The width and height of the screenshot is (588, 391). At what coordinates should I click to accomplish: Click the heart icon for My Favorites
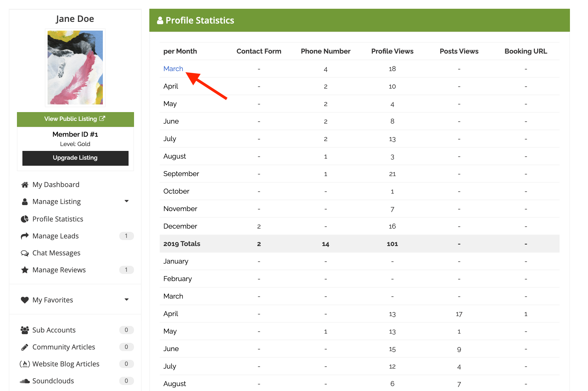pos(25,300)
